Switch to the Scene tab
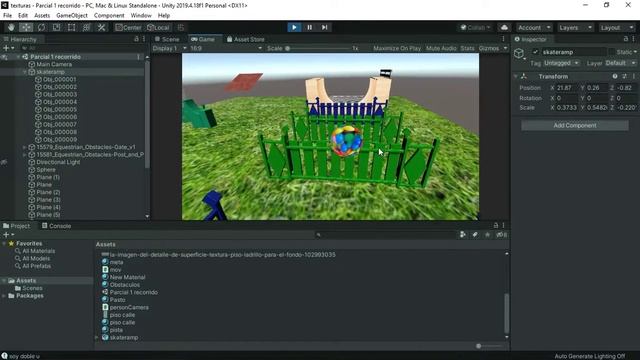Viewport: 640px width, 360px height. click(x=167, y=39)
